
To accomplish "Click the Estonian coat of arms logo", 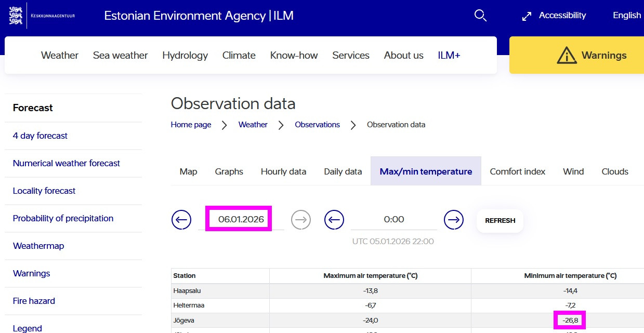I will (x=16, y=16).
